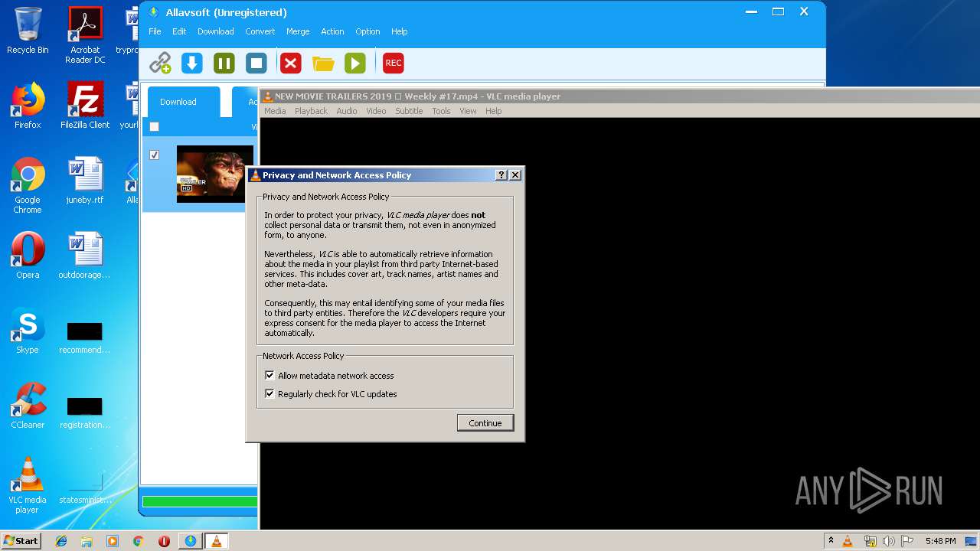Uncheck Allow metadata network access

(269, 375)
